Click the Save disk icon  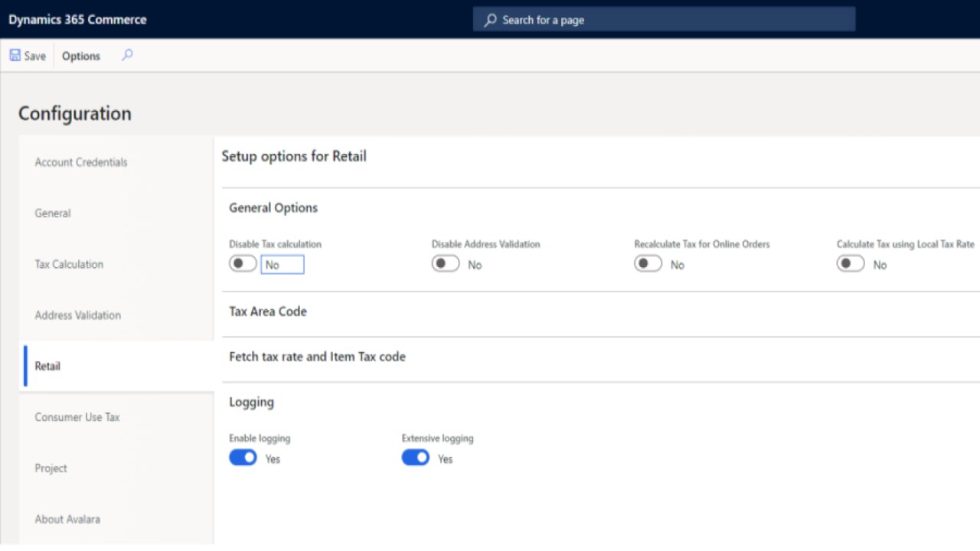coord(15,56)
